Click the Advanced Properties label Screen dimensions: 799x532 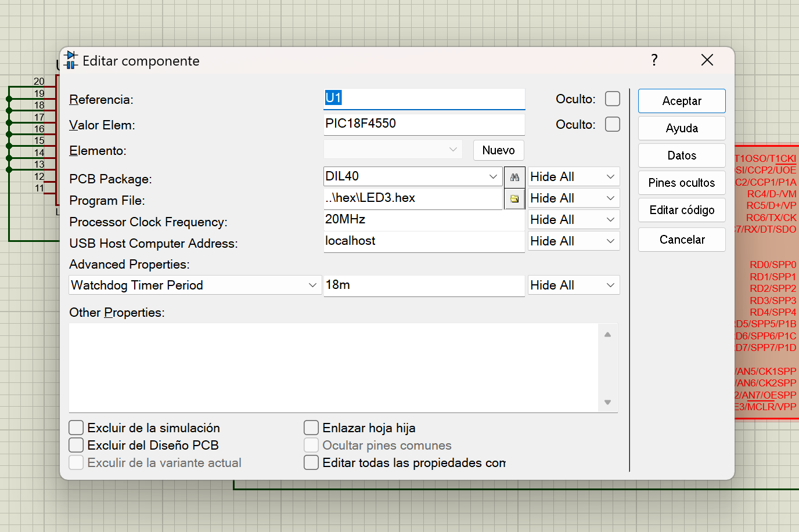click(129, 264)
